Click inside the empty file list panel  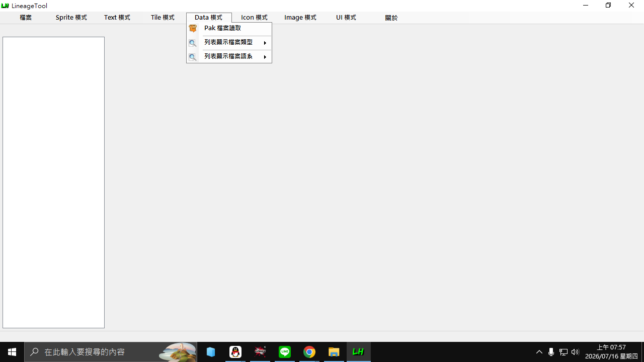53,183
